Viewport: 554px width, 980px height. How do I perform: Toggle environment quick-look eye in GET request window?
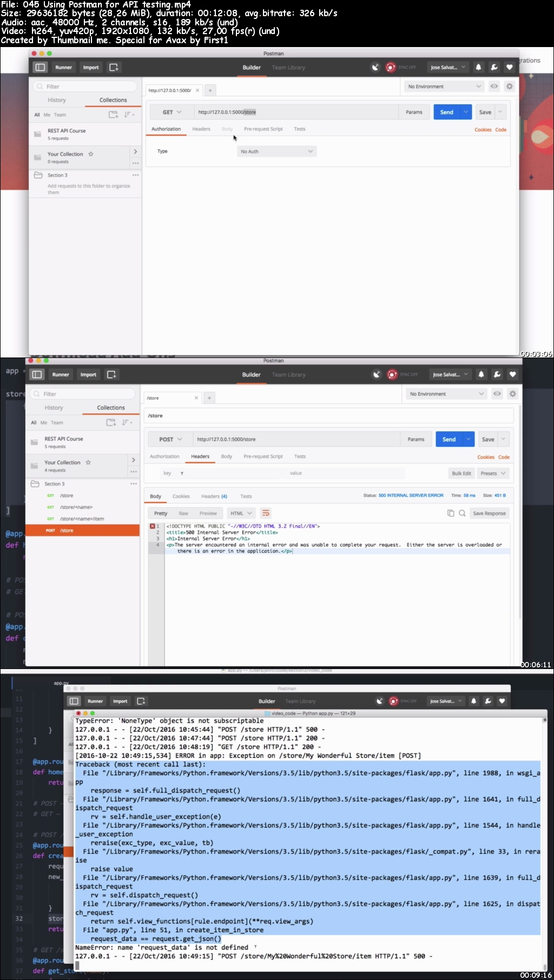(x=494, y=86)
